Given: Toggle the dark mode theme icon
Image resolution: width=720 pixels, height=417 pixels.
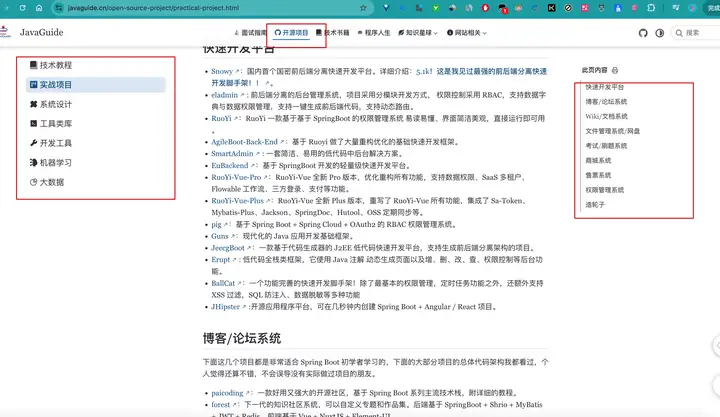Looking at the screenshot, I should 659,33.
